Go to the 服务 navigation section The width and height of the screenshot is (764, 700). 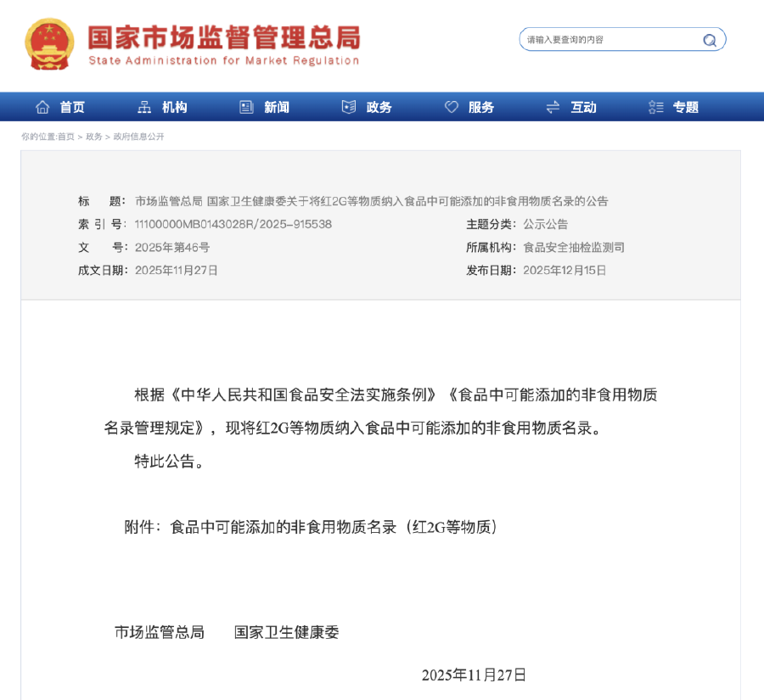481,107
